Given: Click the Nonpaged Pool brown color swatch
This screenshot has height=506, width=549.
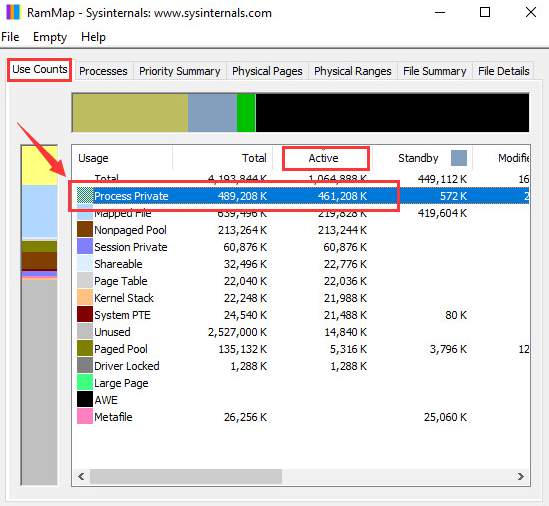Looking at the screenshot, I should [x=85, y=230].
